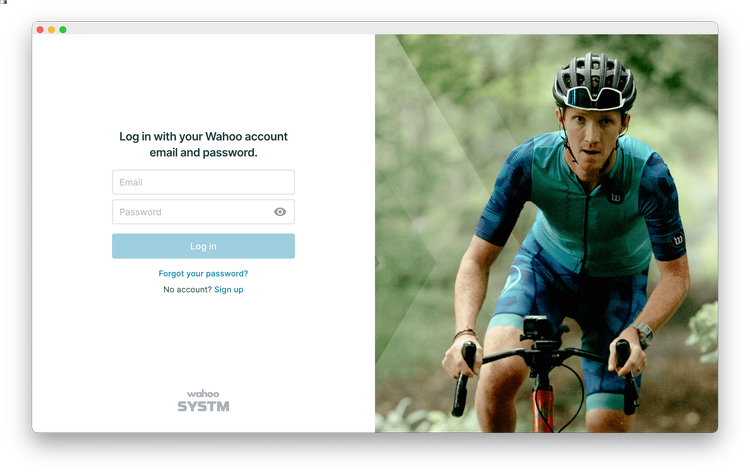Screen dimensions: 750x475
Task: Close the window with the red button
Action: point(40,30)
